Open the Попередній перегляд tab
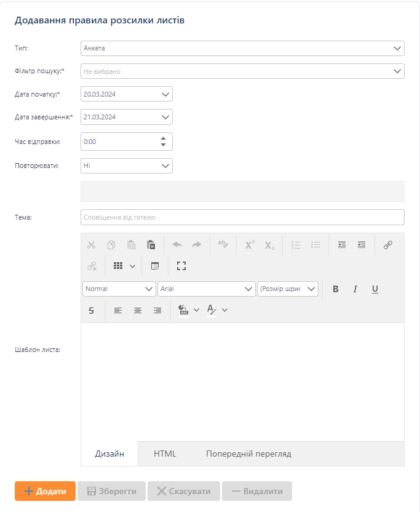The image size is (420, 512). coord(248,454)
